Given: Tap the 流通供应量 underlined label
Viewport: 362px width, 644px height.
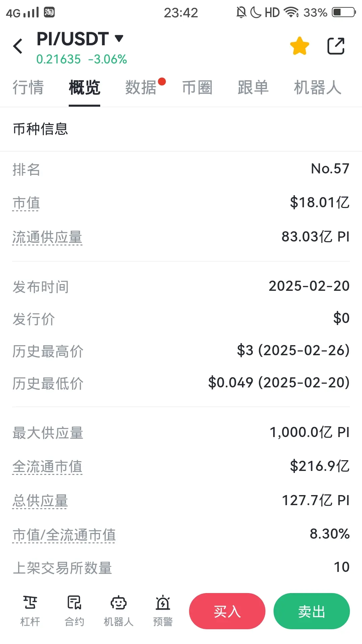Looking at the screenshot, I should pyautogui.click(x=47, y=237).
